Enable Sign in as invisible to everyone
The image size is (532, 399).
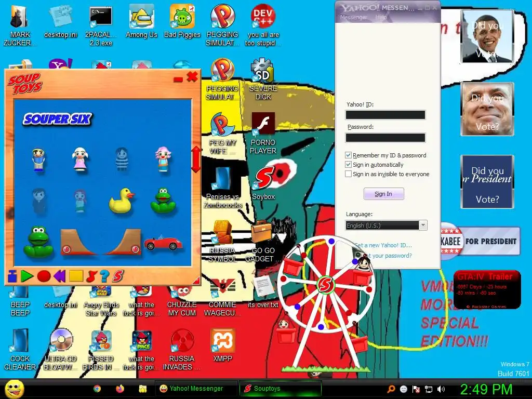coord(348,174)
